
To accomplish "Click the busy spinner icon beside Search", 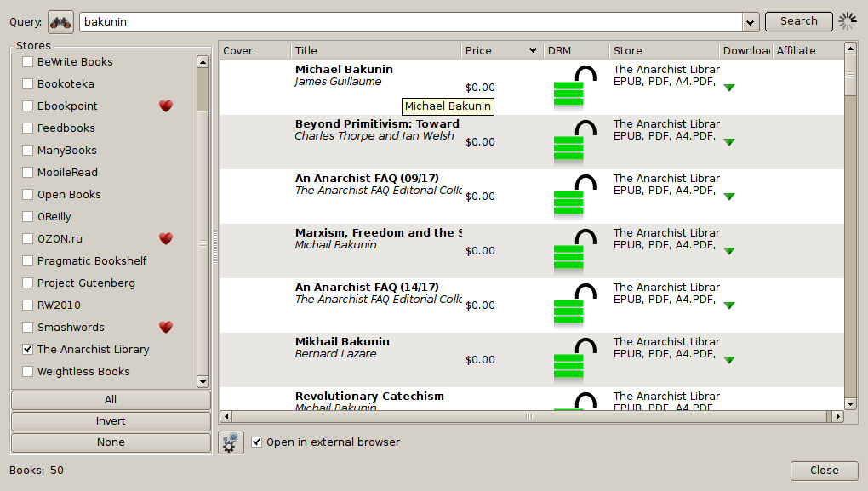I will (x=848, y=21).
